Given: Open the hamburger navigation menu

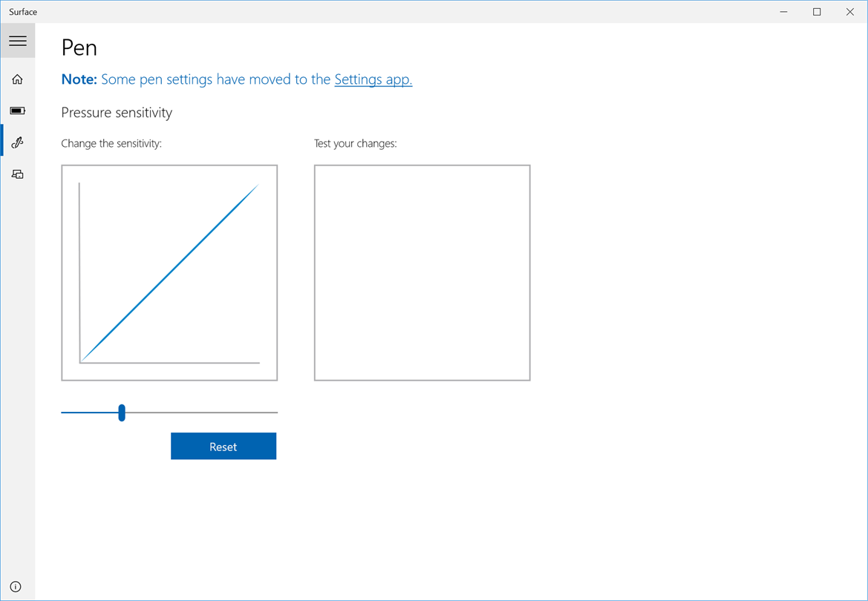Looking at the screenshot, I should [18, 41].
